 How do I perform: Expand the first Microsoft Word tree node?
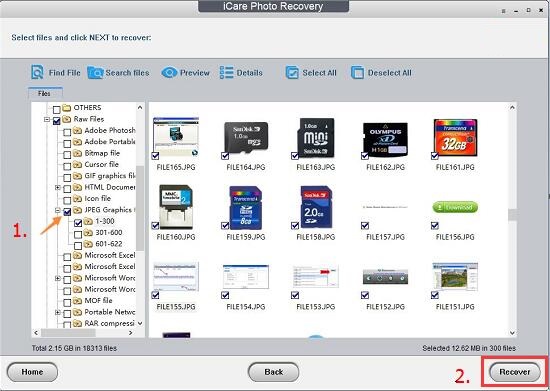click(x=58, y=278)
